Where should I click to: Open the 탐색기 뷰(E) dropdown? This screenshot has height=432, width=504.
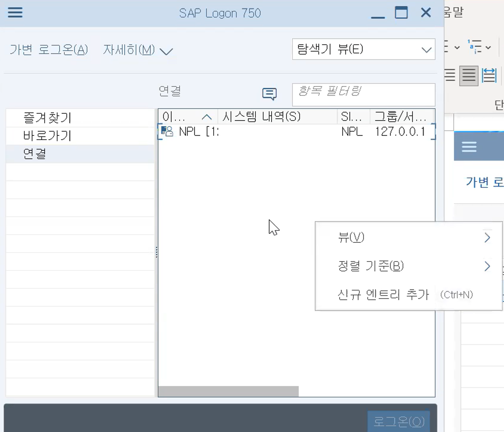pyautogui.click(x=364, y=49)
